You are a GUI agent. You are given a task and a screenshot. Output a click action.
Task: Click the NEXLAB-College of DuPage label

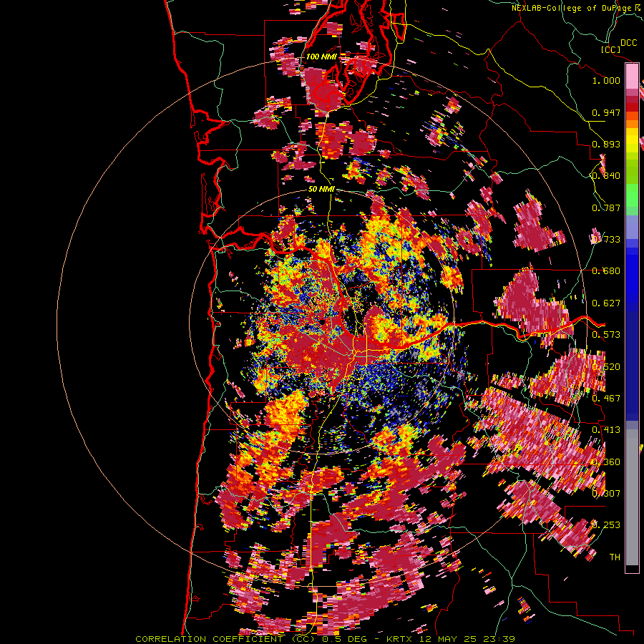572,8
